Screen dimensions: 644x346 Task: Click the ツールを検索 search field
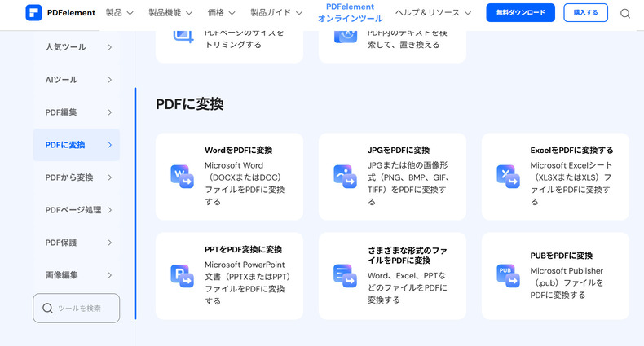[77, 308]
